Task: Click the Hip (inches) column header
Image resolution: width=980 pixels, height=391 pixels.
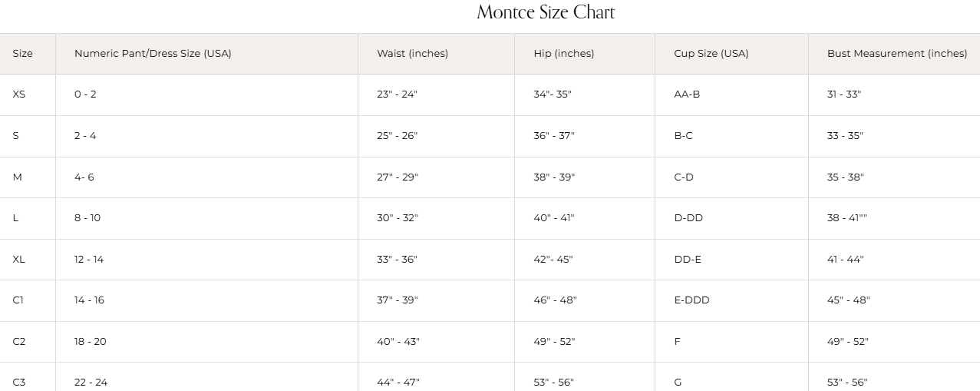Action: click(564, 54)
